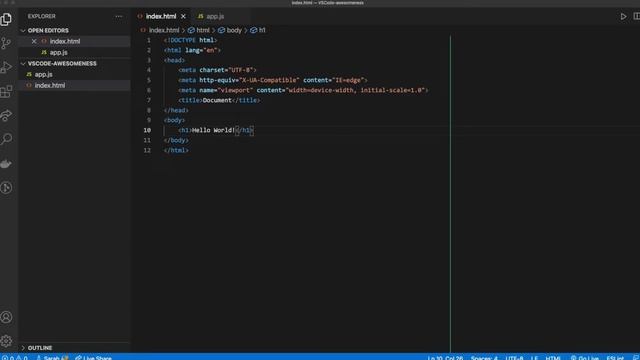Click the ESLint status bar item

[x=615, y=358]
